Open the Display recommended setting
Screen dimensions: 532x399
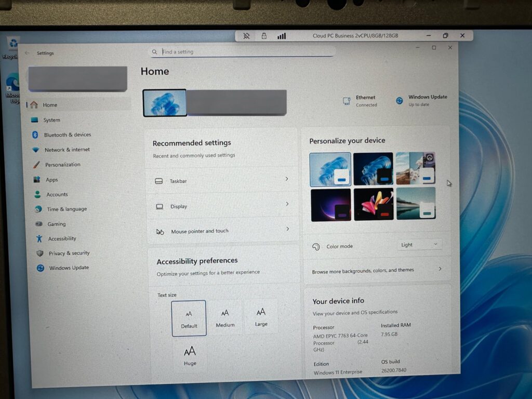(x=222, y=206)
